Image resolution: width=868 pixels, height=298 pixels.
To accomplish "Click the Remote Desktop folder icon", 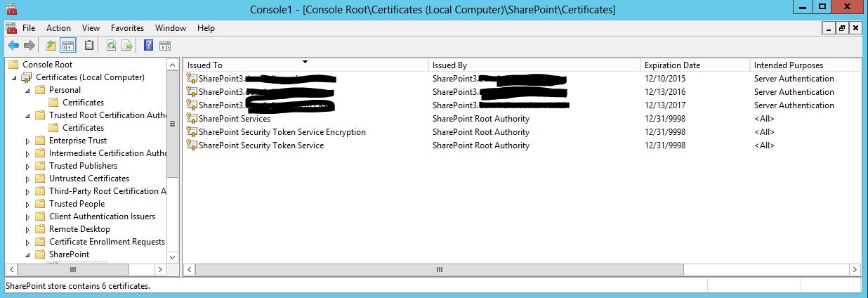I will tap(40, 229).
